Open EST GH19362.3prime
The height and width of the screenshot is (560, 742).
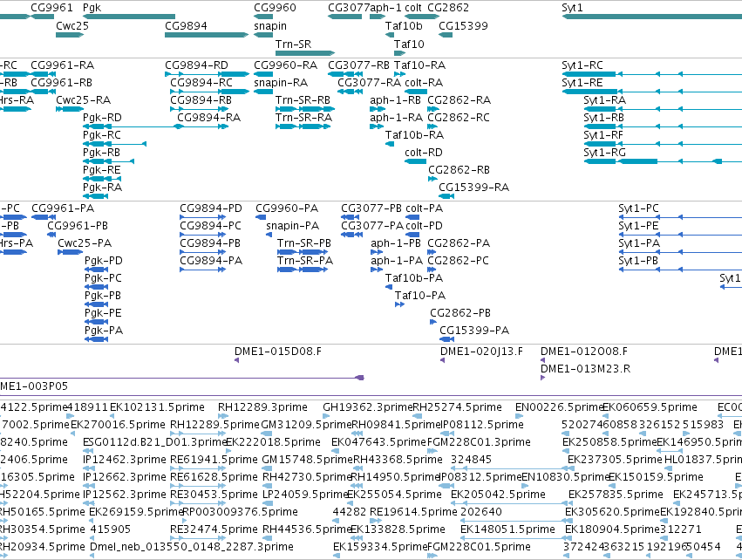[368, 407]
